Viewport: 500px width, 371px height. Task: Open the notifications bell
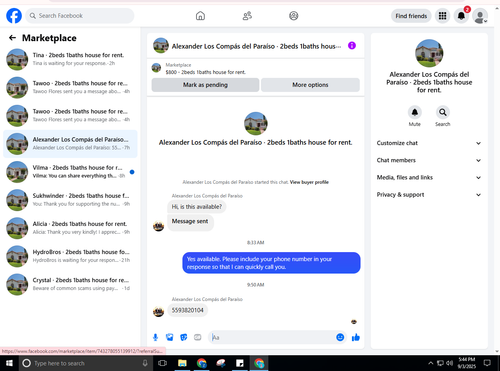[x=461, y=16]
